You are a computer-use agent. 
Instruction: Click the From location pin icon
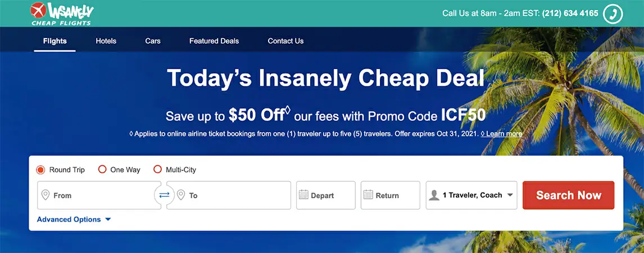[x=46, y=195]
